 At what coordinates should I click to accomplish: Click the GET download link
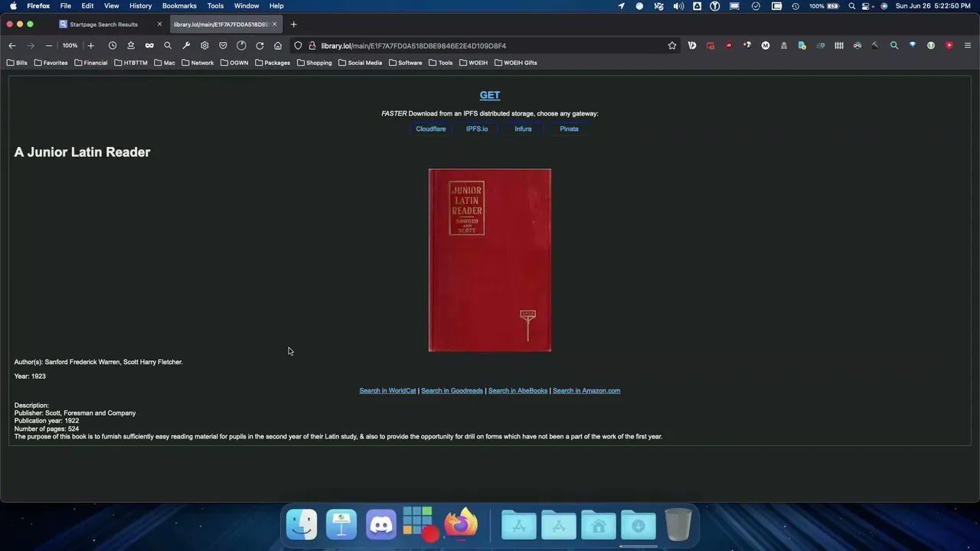(490, 96)
